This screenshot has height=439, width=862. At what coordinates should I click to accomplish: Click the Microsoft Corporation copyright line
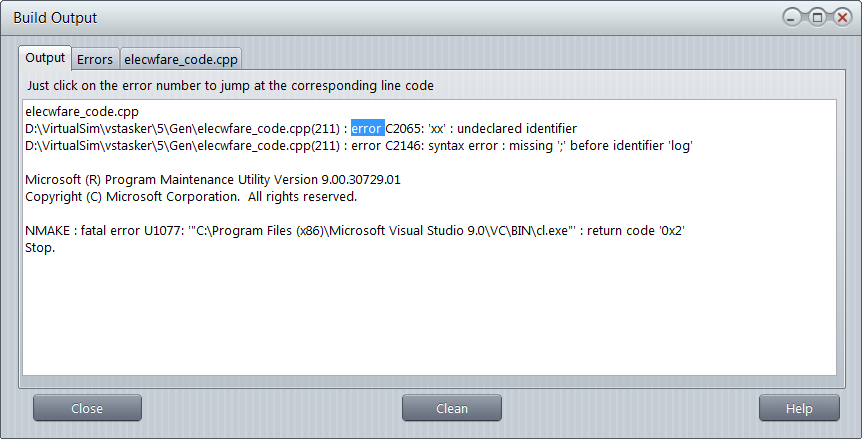coord(190,197)
